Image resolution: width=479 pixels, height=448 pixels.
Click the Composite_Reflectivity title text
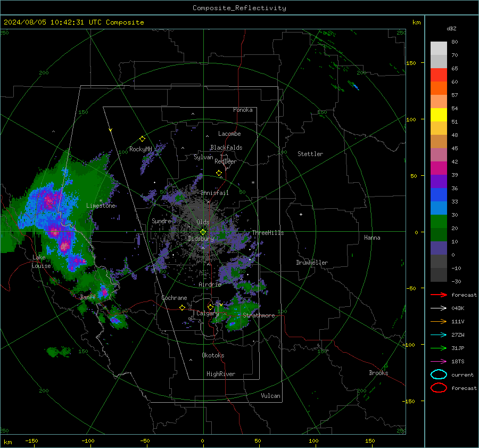coord(240,8)
